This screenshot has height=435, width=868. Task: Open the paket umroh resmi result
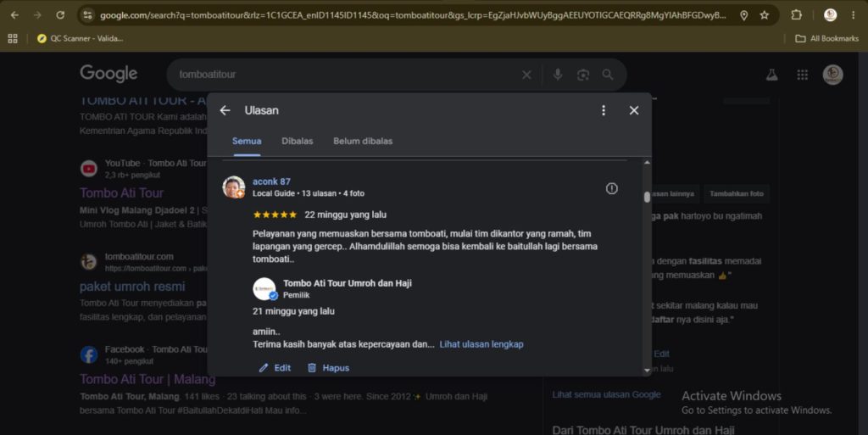tap(132, 286)
